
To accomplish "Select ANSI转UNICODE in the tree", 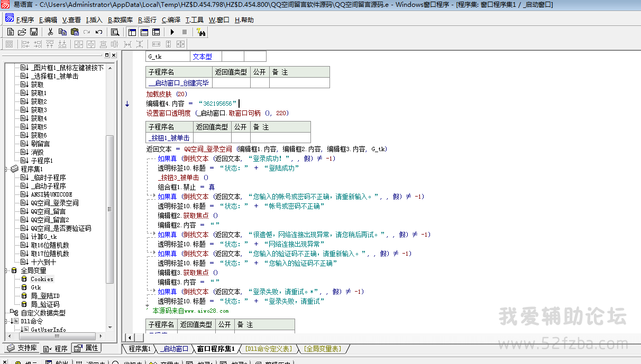I will (x=51, y=194).
